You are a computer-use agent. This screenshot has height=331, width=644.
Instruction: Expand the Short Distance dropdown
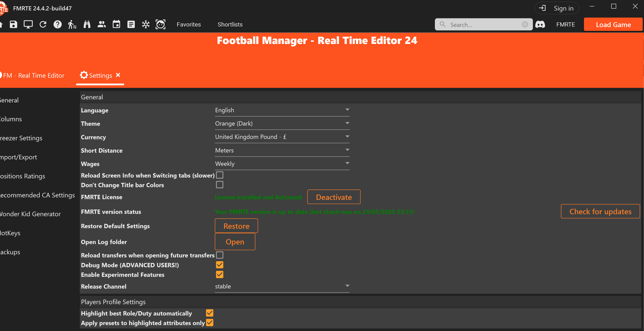tap(282, 150)
